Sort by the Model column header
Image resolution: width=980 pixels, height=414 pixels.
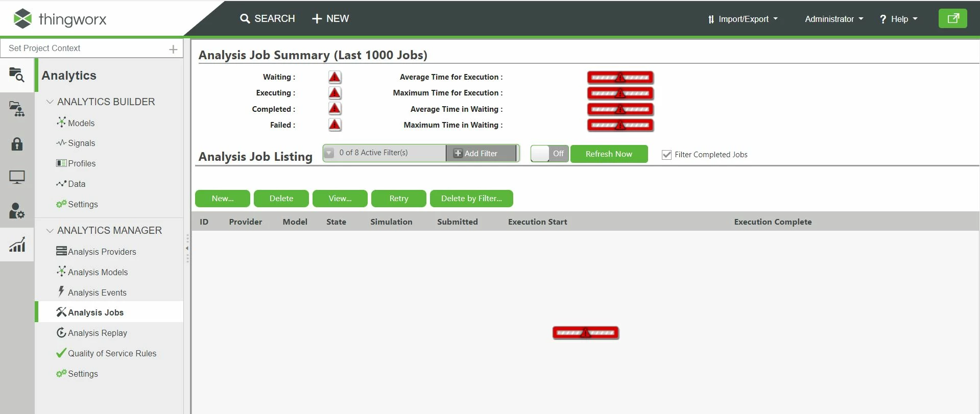pos(295,222)
